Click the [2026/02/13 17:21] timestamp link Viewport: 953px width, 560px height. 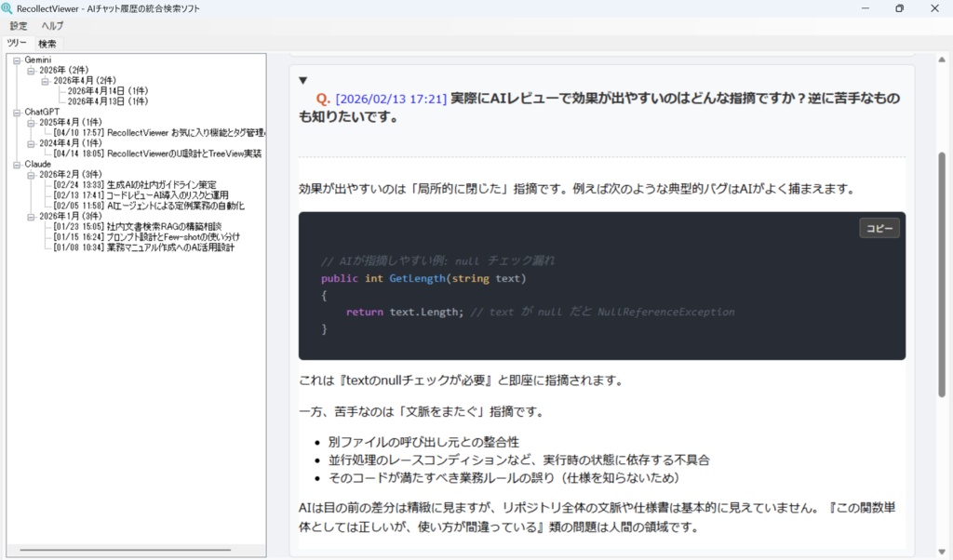391,99
